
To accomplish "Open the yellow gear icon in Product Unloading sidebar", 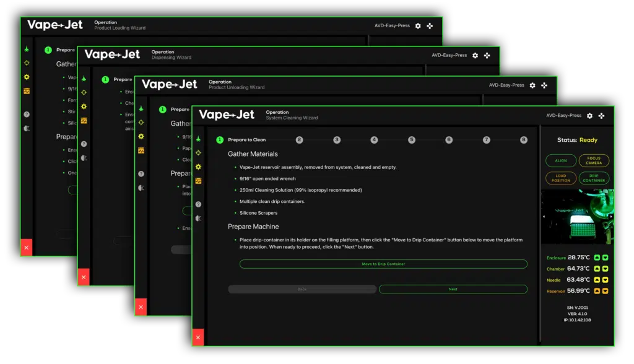I will [141, 136].
